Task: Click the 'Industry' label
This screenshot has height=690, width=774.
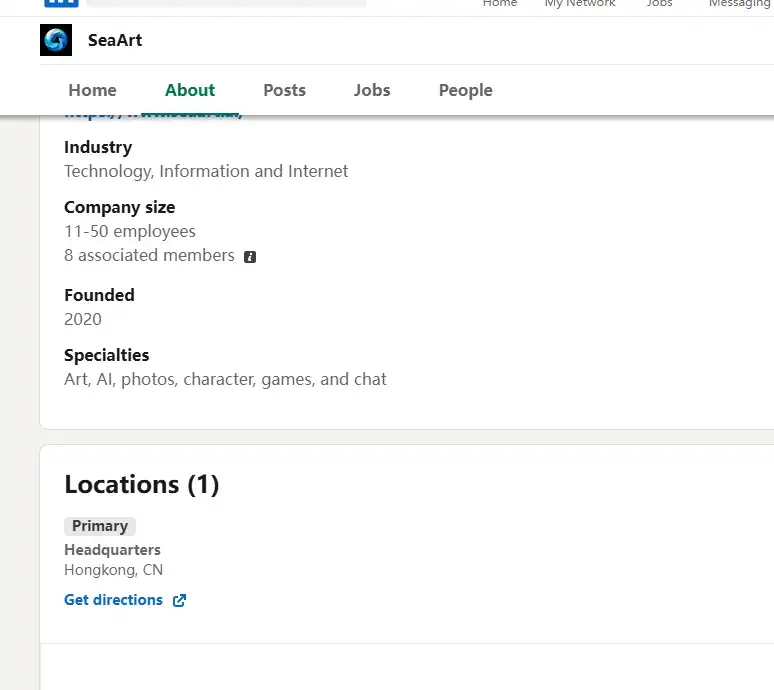Action: pyautogui.click(x=98, y=147)
